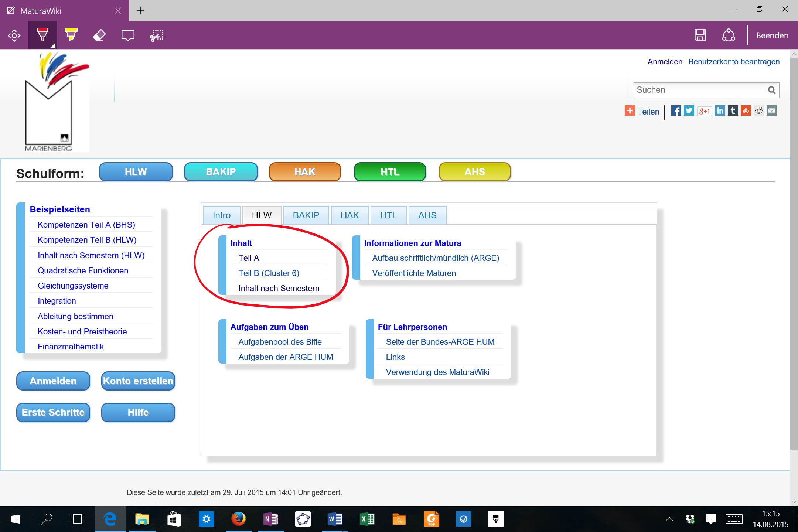Open Teil B (Cluster 6) link
798x532 pixels.
tap(269, 273)
